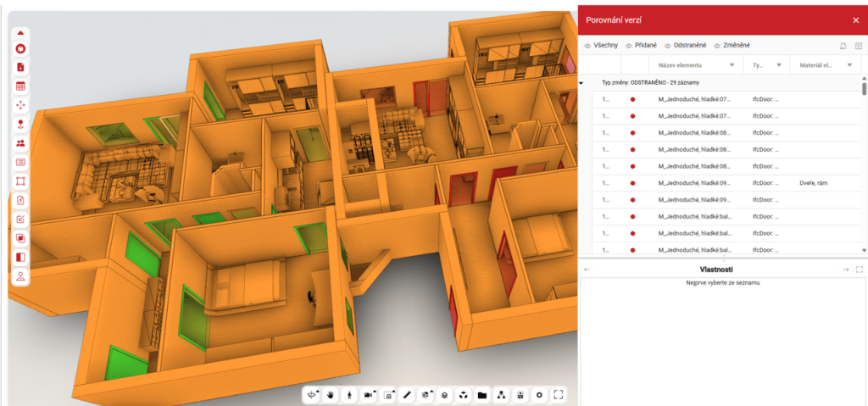This screenshot has width=868, height=406.
Task: Open the table grid icon in left sidebar
Action: point(21,86)
